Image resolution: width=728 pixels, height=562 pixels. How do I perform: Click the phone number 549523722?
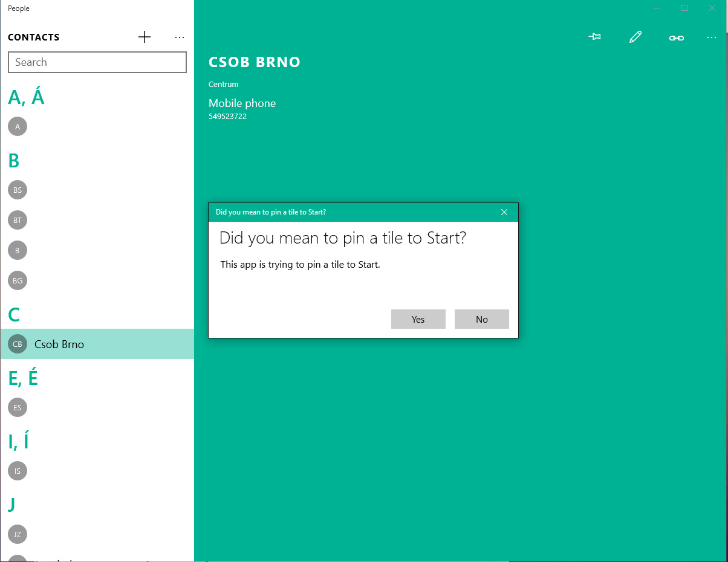[227, 117]
